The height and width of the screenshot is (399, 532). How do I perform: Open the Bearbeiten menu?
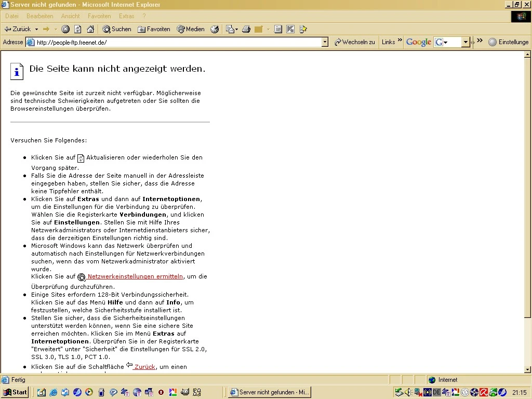coord(39,16)
